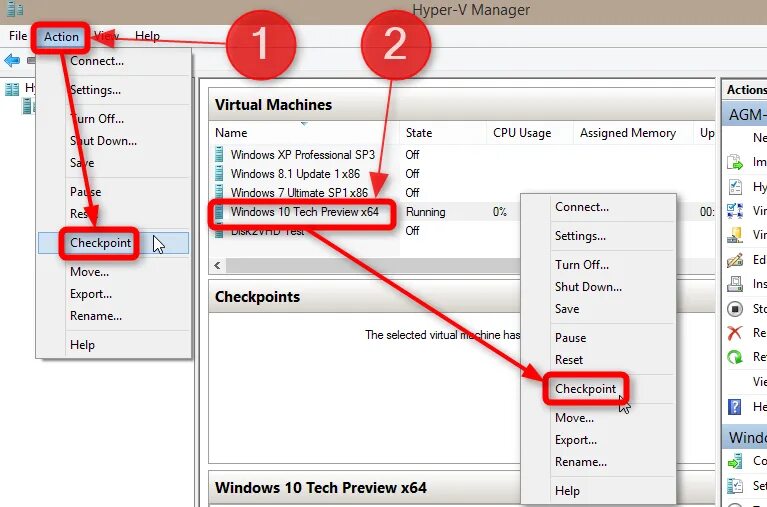Image resolution: width=767 pixels, height=507 pixels.
Task: Sort virtual machines by State column header
Action: [443, 133]
